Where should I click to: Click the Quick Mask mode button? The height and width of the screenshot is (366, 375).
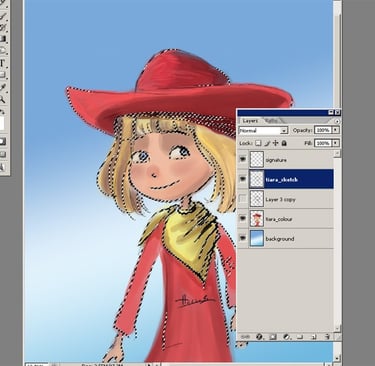[3, 142]
